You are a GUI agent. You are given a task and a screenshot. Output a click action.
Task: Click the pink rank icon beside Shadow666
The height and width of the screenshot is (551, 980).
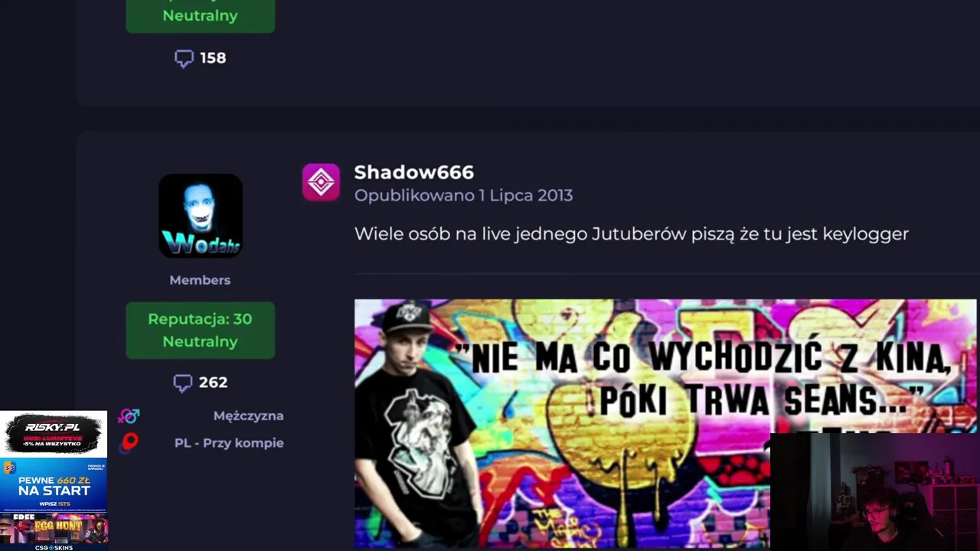(x=321, y=182)
